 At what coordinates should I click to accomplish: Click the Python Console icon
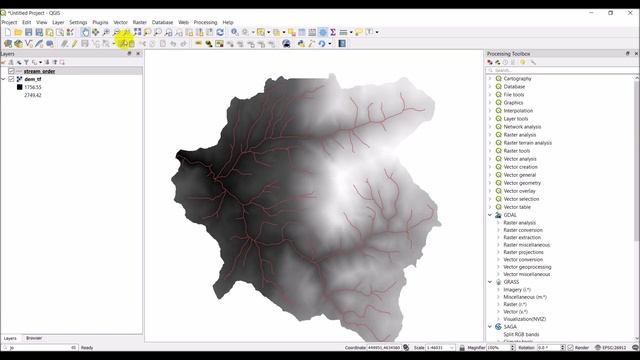tap(301, 44)
